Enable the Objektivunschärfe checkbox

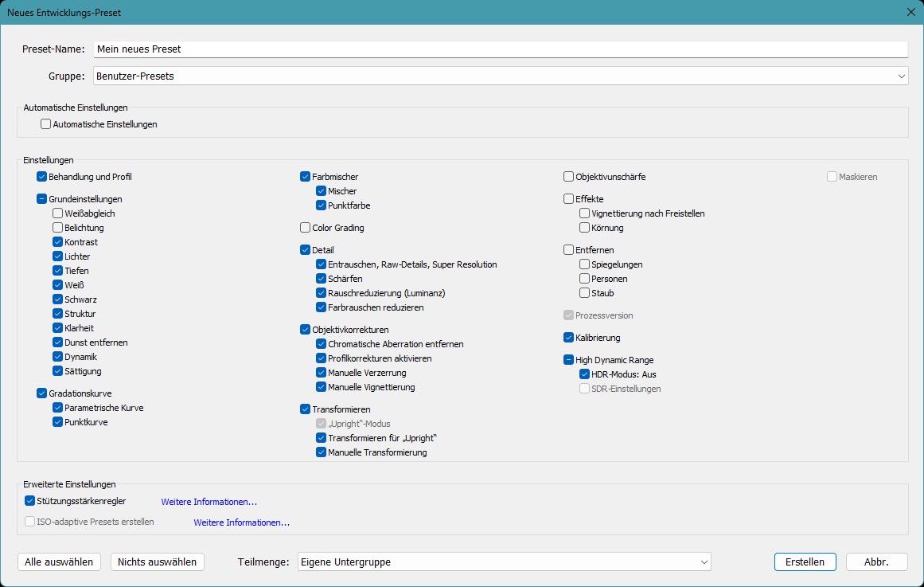[569, 176]
